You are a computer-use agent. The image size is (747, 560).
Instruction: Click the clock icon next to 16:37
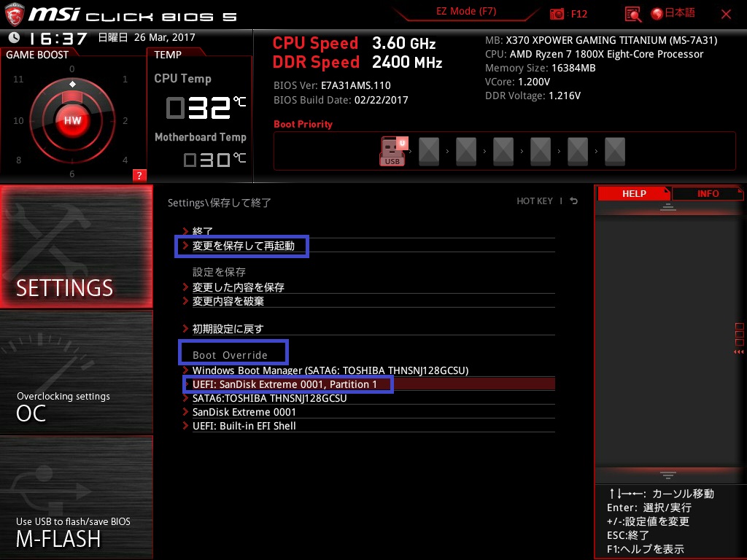pos(15,37)
